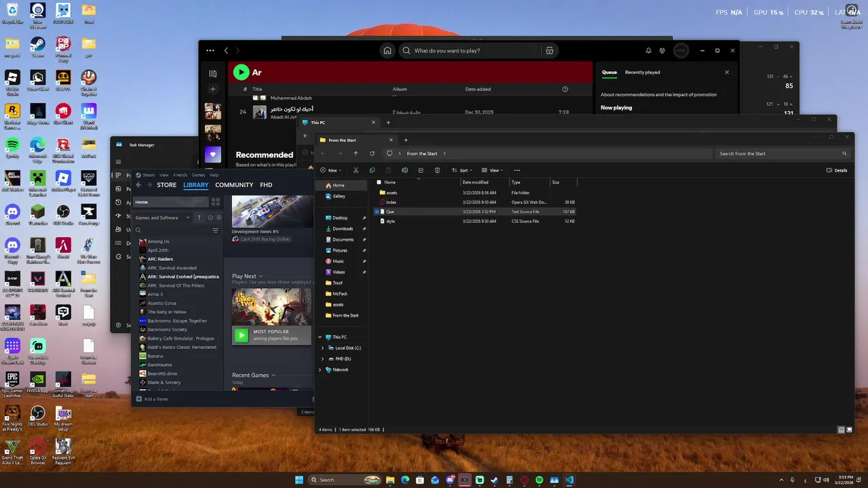
Task: Toggle select-all checkbox in File Explorer header
Action: pyautogui.click(x=378, y=182)
